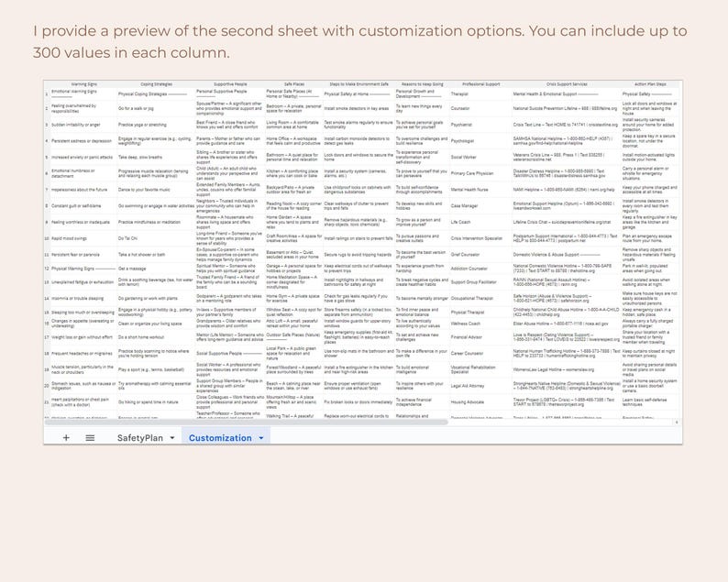Click the 'Best Friend' supportive people cell
Screen dimensions: 728x582
coord(230,125)
